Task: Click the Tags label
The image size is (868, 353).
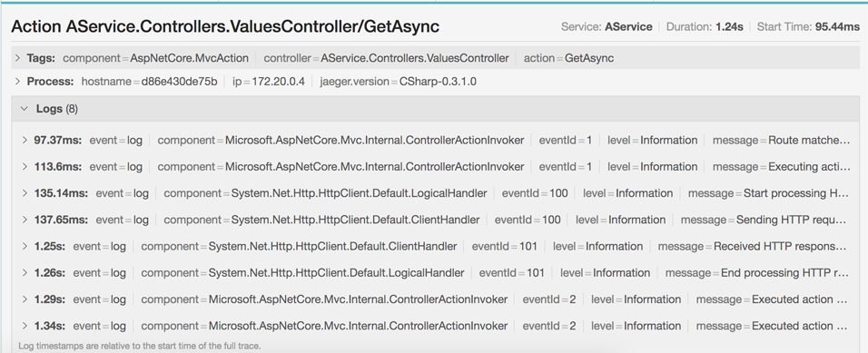Action: [x=41, y=58]
